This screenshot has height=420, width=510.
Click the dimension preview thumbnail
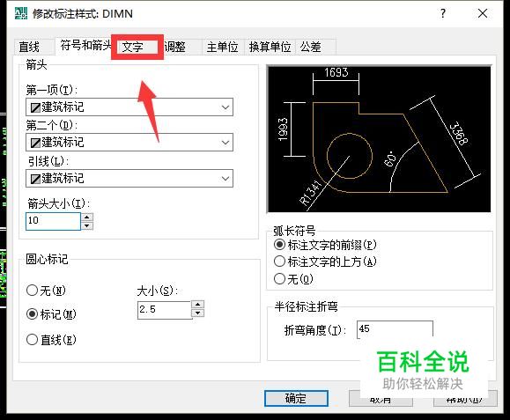[379, 139]
